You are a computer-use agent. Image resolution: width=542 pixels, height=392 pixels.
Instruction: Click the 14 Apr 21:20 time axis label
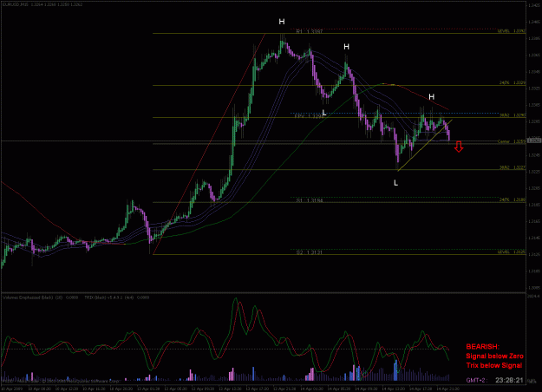coord(448,389)
